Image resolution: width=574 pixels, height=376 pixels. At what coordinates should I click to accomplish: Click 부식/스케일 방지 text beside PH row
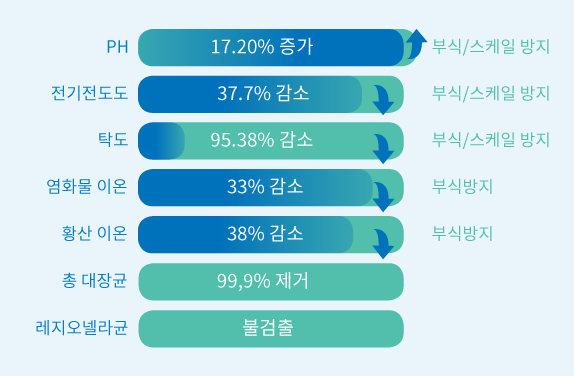coord(491,47)
